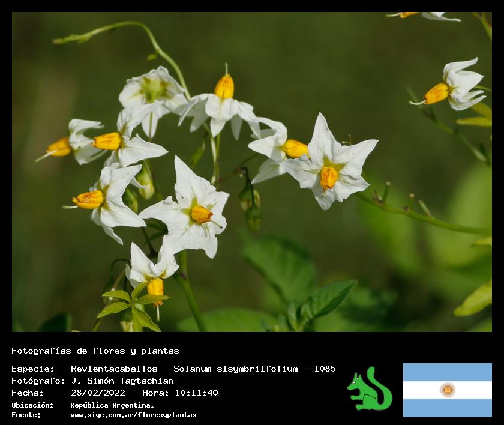Click the 'República Argentina' location text
Screen dimensions: 504x425
click(x=112, y=405)
